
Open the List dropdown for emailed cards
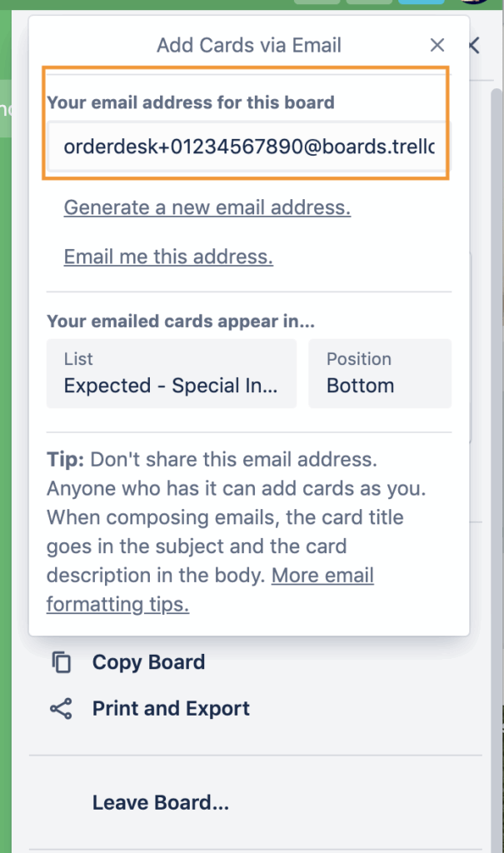click(x=171, y=373)
